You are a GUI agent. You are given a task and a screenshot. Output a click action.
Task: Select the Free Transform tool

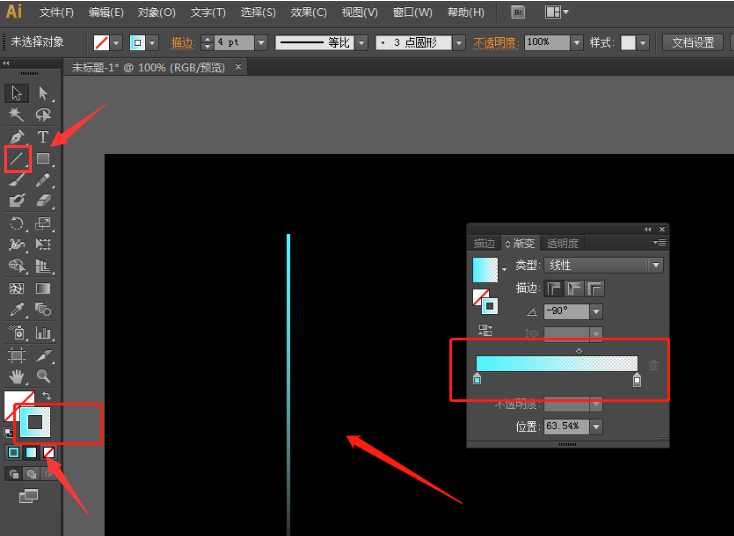pyautogui.click(x=43, y=244)
